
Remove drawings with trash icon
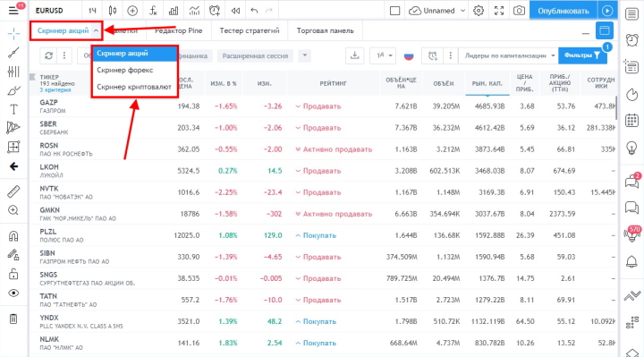pyautogui.click(x=13, y=319)
